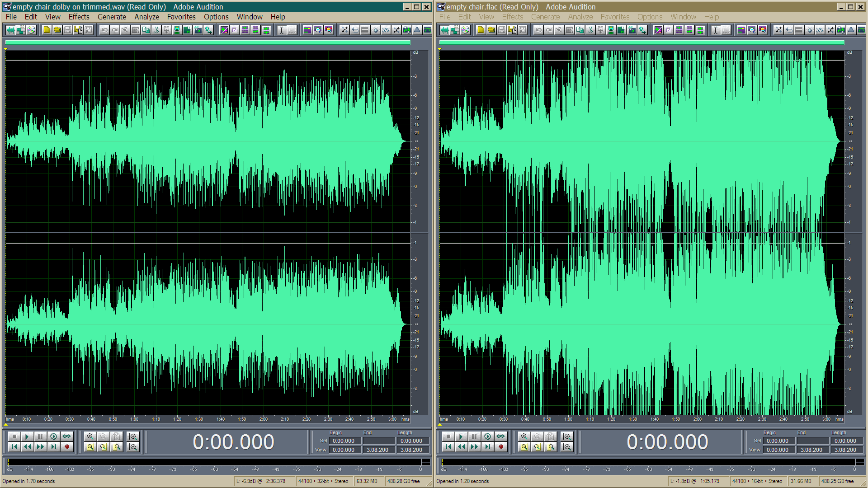Click Cut scissors icon in right window toolbar
Screen dimensions: 868x488
[590, 30]
